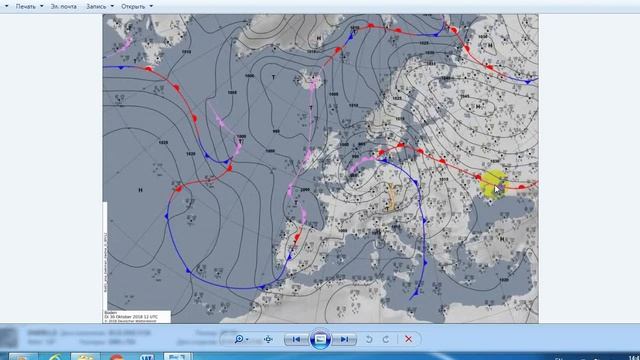Delete the image with red X
Viewport: 640px width, 360px height.
point(408,339)
